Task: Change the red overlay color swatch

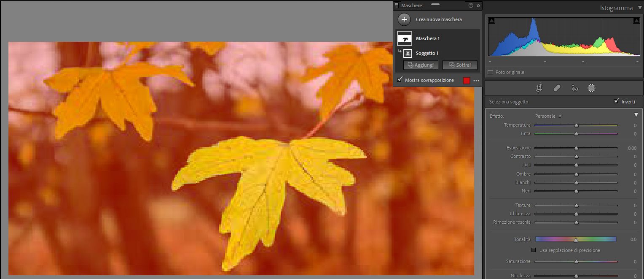Action: point(467,81)
